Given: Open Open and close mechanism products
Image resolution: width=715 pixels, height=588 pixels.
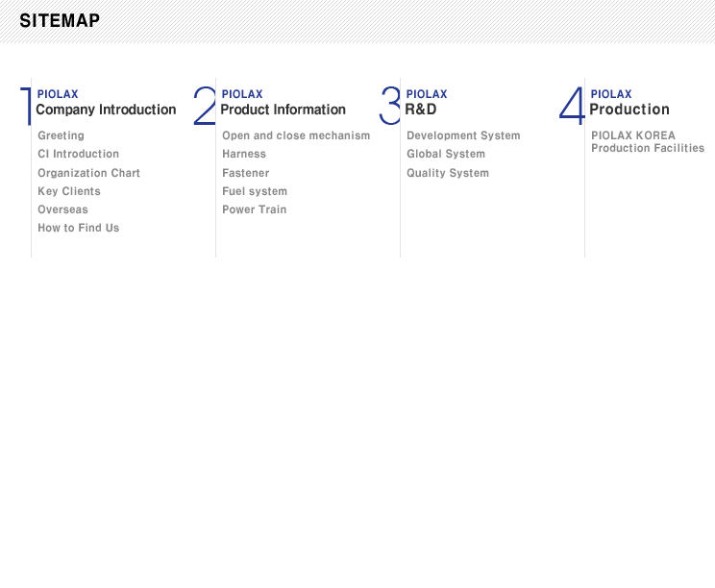Looking at the screenshot, I should [296, 135].
